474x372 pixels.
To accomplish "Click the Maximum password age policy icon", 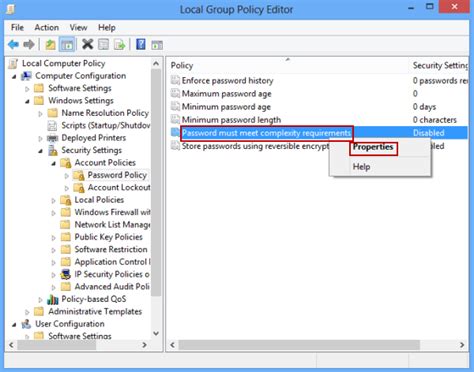I will click(x=175, y=93).
